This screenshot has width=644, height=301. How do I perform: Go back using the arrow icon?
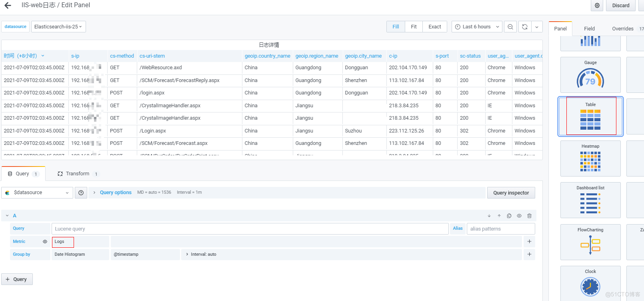point(8,5)
